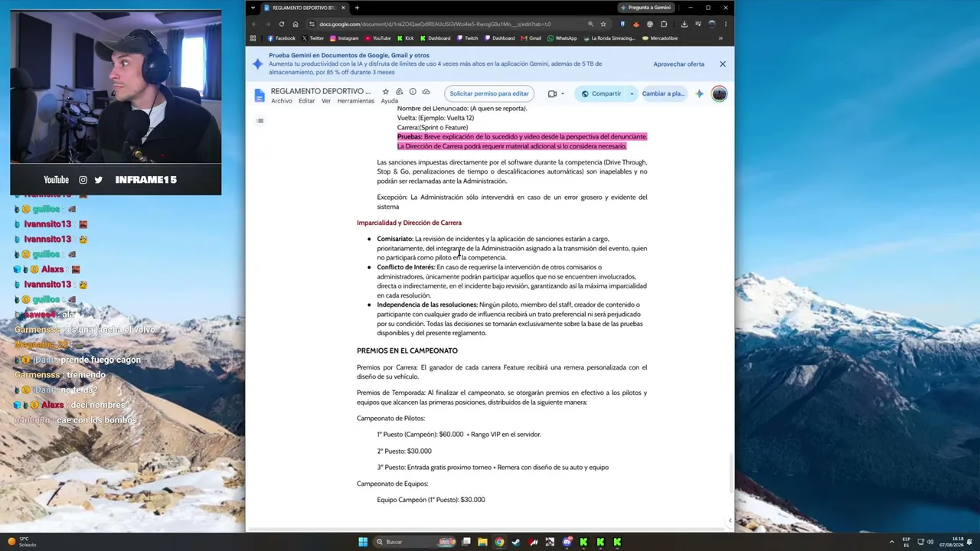The width and height of the screenshot is (980, 551).
Task: Open the Editar menu
Action: [306, 101]
